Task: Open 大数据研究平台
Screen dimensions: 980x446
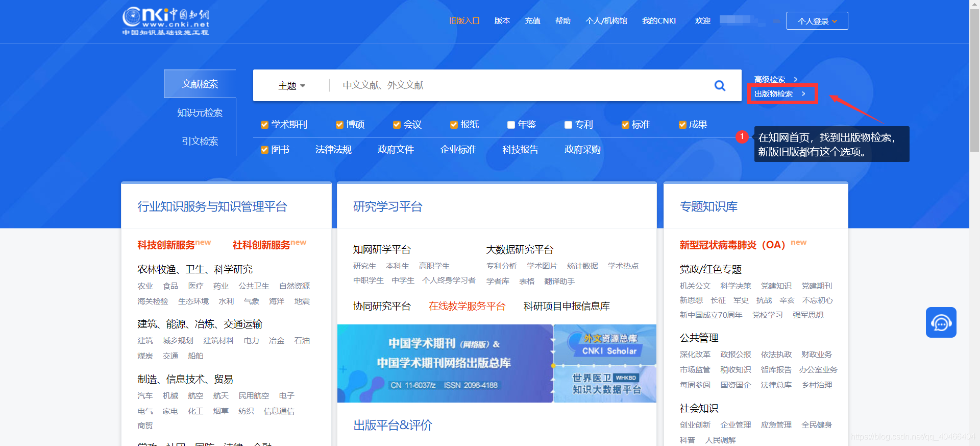Action: pyautogui.click(x=520, y=249)
